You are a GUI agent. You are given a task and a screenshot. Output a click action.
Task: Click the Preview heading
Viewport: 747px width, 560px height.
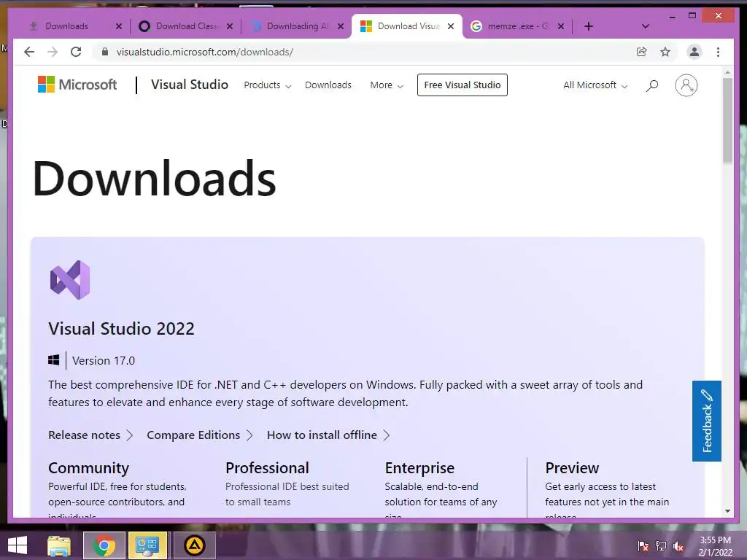coord(572,467)
